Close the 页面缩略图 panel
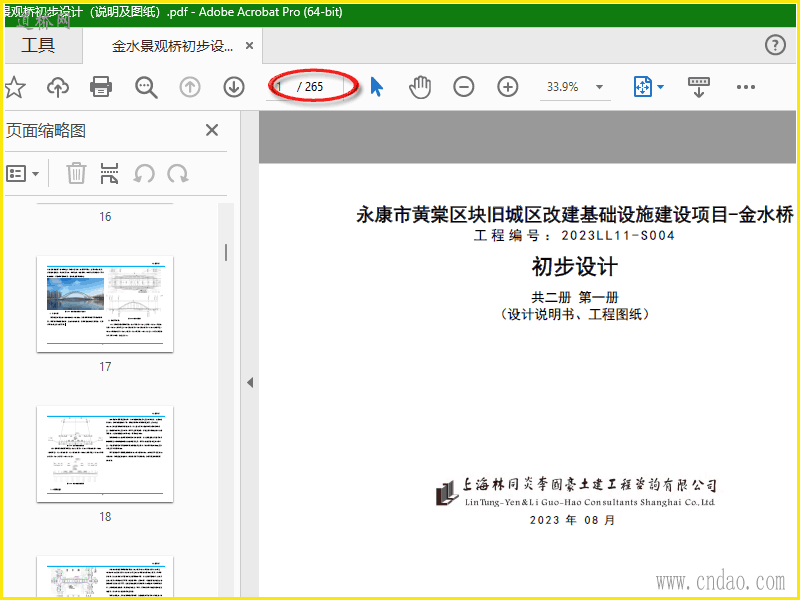Image resolution: width=800 pixels, height=600 pixels. pyautogui.click(x=212, y=131)
